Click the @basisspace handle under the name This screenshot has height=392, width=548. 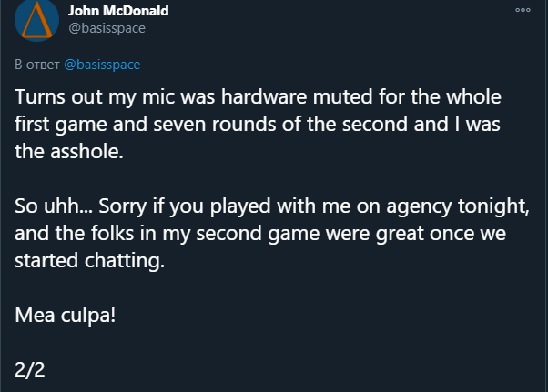coord(107,27)
